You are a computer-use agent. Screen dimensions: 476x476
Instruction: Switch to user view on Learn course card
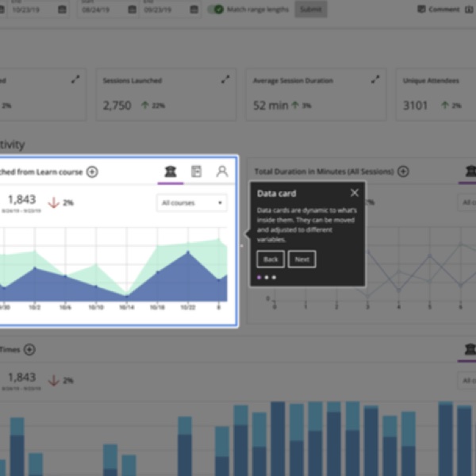click(x=222, y=171)
